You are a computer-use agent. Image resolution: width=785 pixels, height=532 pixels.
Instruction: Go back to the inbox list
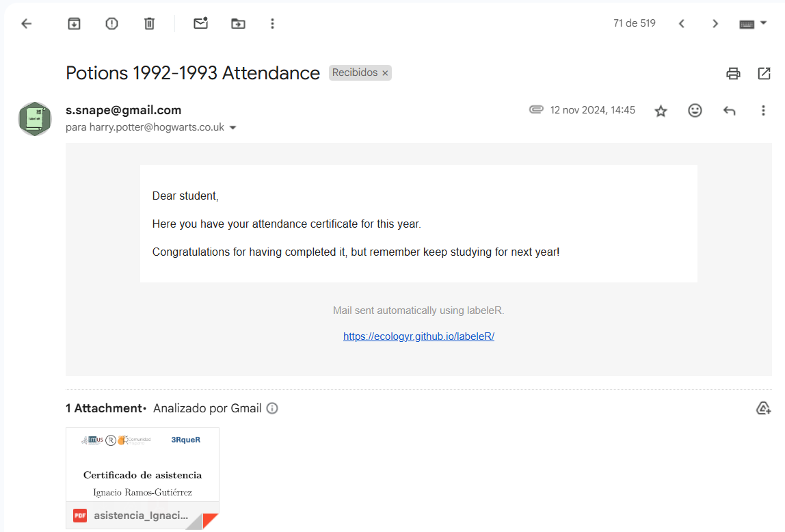pos(27,24)
